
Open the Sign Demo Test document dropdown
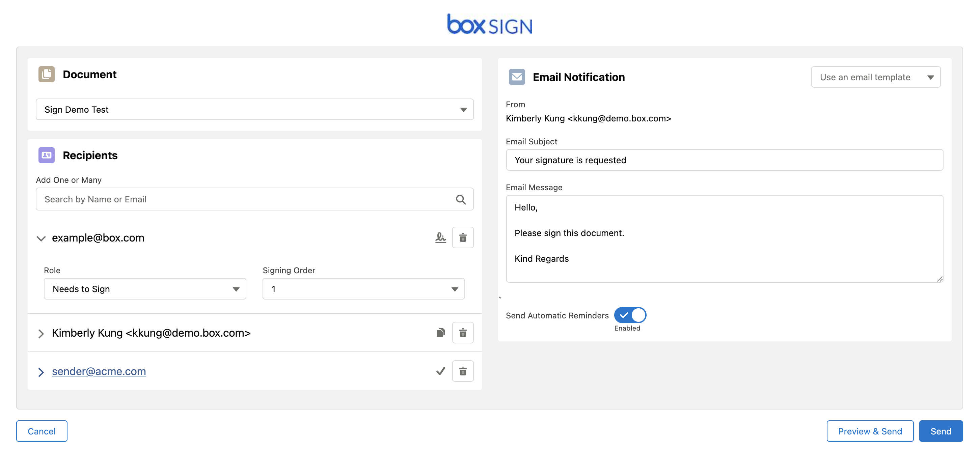pos(254,110)
